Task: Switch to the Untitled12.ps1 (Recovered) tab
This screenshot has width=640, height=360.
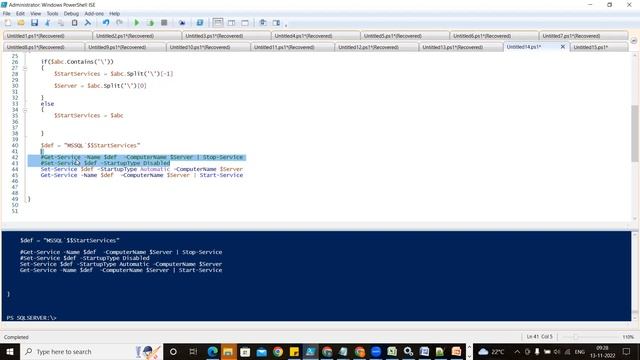Action: [376, 47]
